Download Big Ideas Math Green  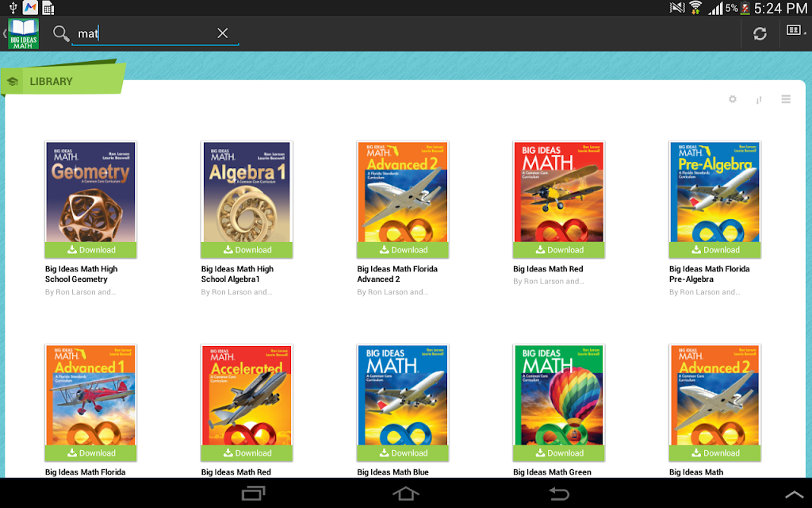559,453
